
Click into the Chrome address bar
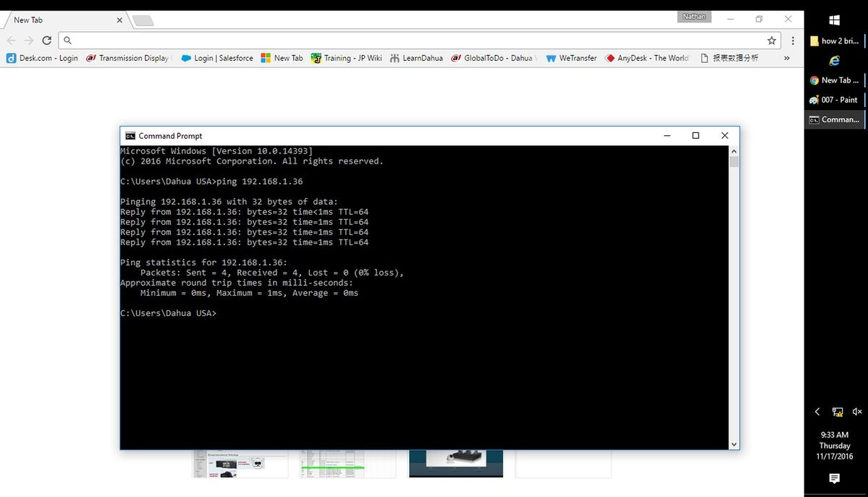tap(416, 41)
